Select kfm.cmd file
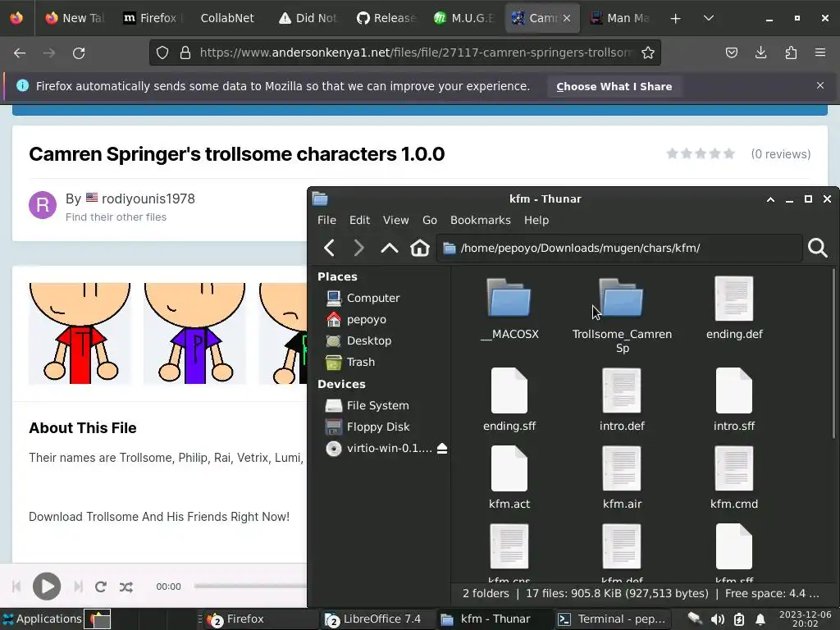This screenshot has height=630, width=840. pos(734,478)
